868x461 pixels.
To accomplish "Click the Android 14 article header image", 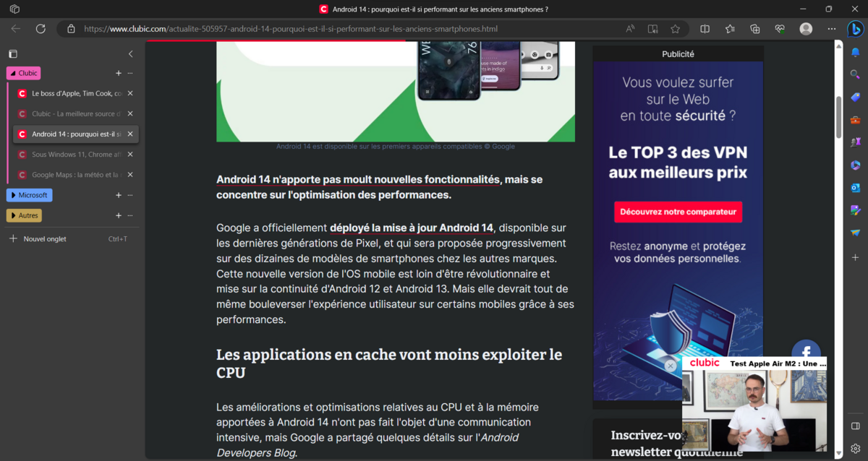I will click(x=396, y=91).
